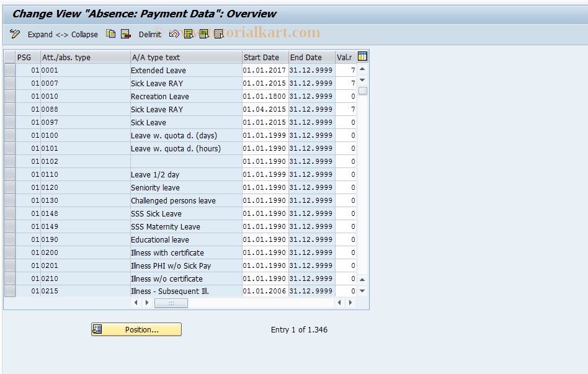The height and width of the screenshot is (374, 588).
Task: Click the Select All icon
Action: coord(189,34)
